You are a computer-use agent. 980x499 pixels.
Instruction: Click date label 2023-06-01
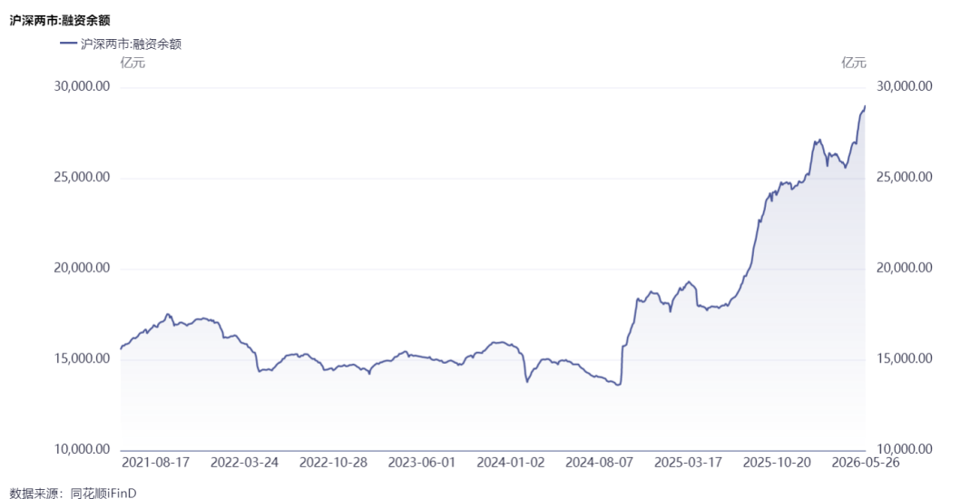point(422,463)
